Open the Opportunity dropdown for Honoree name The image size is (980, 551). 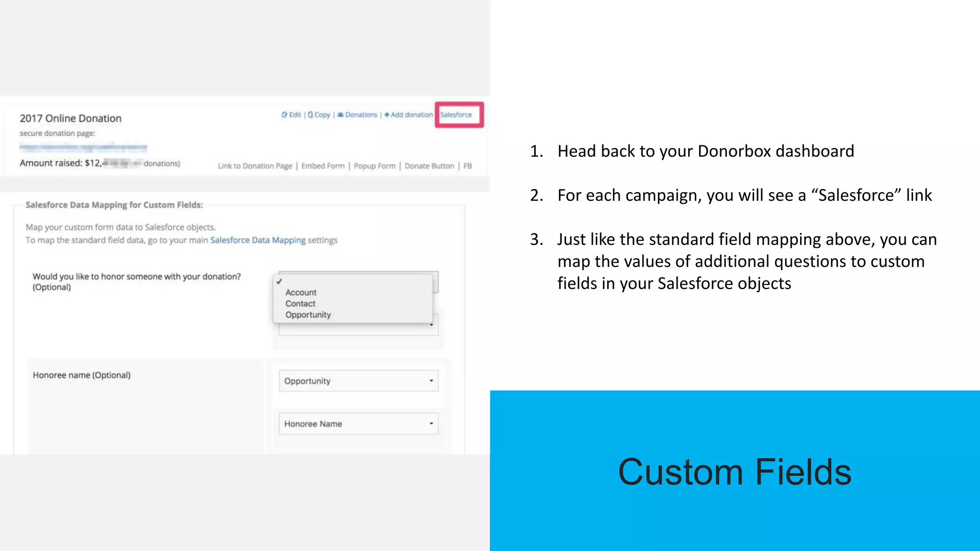[x=358, y=381]
